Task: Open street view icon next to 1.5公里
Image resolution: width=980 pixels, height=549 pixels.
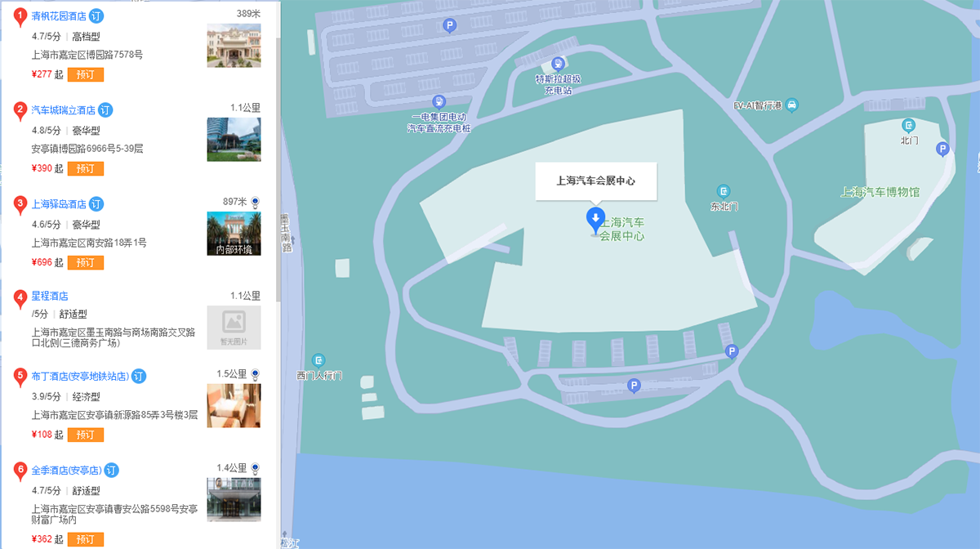Action: pyautogui.click(x=256, y=374)
